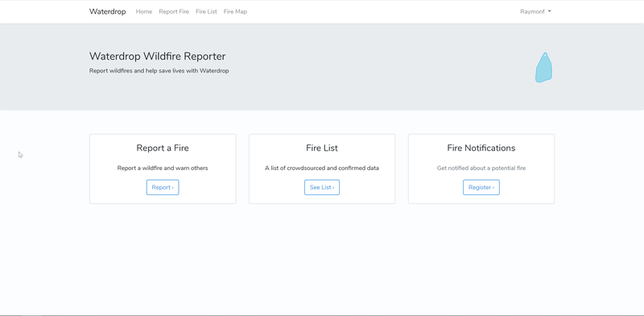Click the Report button

point(163,187)
